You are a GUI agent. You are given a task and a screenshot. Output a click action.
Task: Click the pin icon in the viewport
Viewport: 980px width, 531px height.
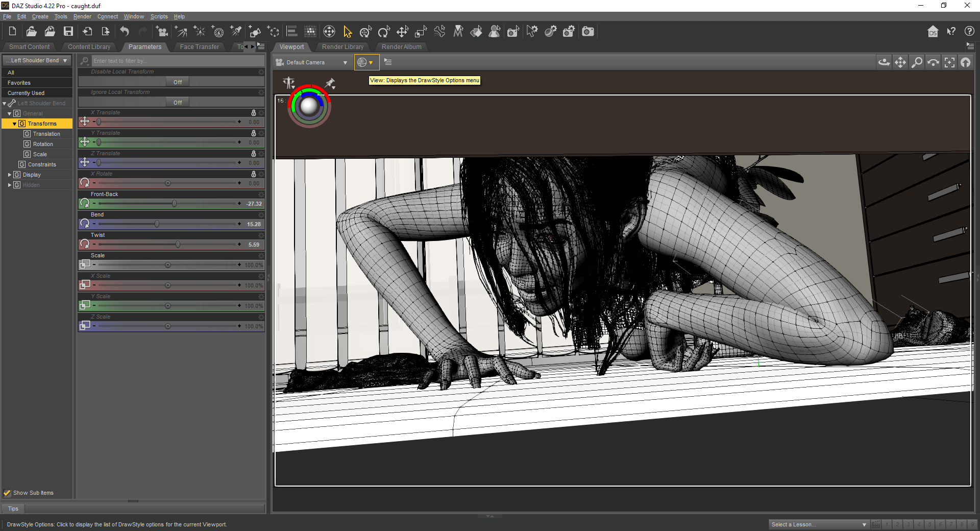click(x=330, y=83)
